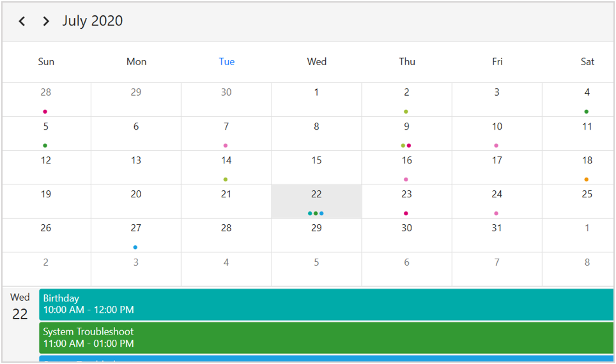Select July 1 date cell

[x=317, y=100]
